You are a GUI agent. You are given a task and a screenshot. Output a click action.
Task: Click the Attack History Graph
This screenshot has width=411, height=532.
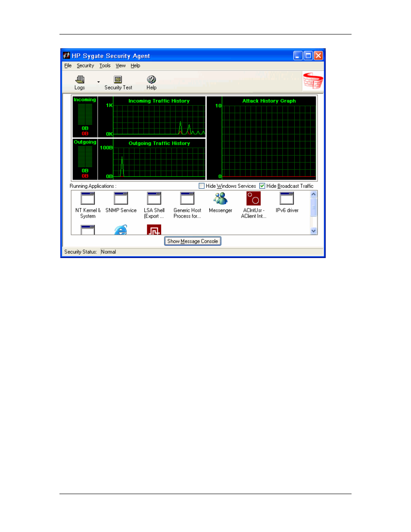[262, 138]
